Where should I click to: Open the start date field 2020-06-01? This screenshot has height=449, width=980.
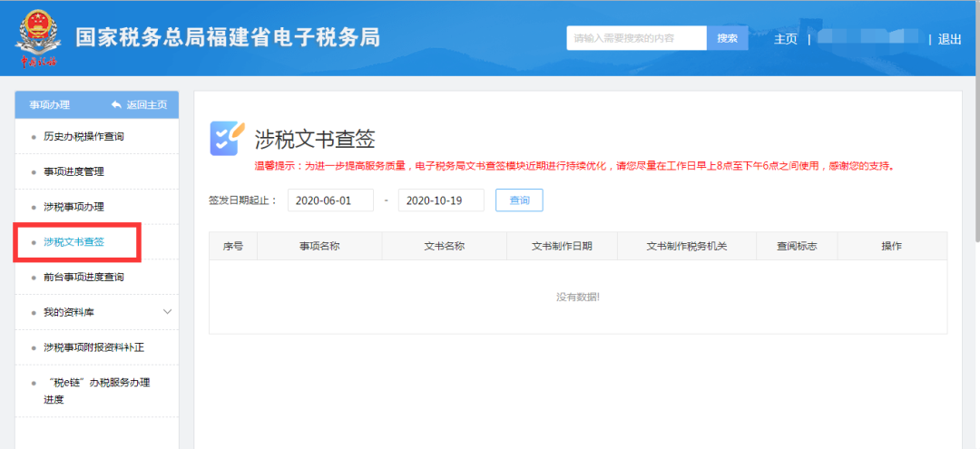pos(330,200)
